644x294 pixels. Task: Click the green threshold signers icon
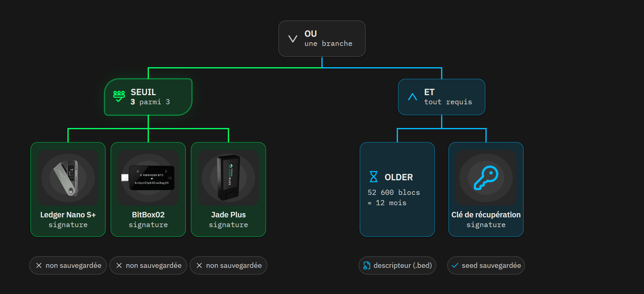click(x=119, y=96)
